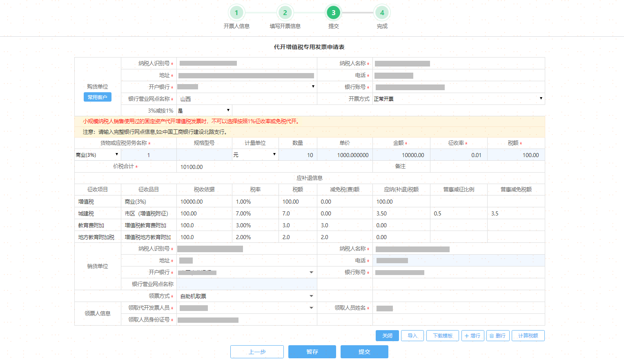Open the 计量单位 元 dropdown
624x364 pixels.
[255, 155]
